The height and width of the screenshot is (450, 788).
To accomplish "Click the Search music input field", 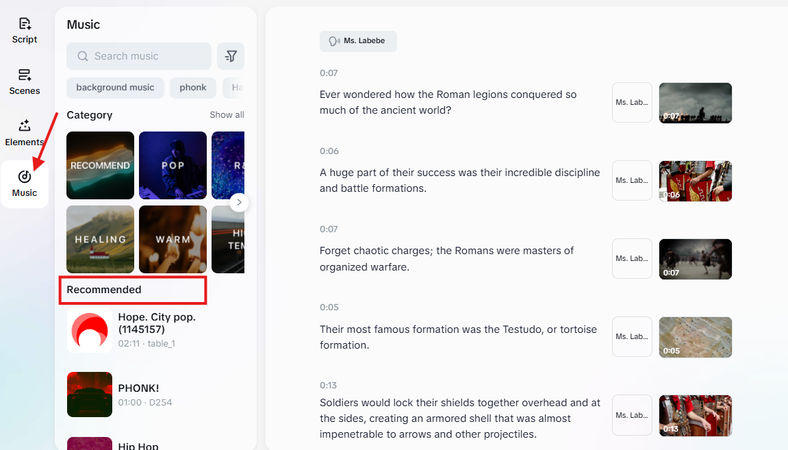I will tap(140, 56).
